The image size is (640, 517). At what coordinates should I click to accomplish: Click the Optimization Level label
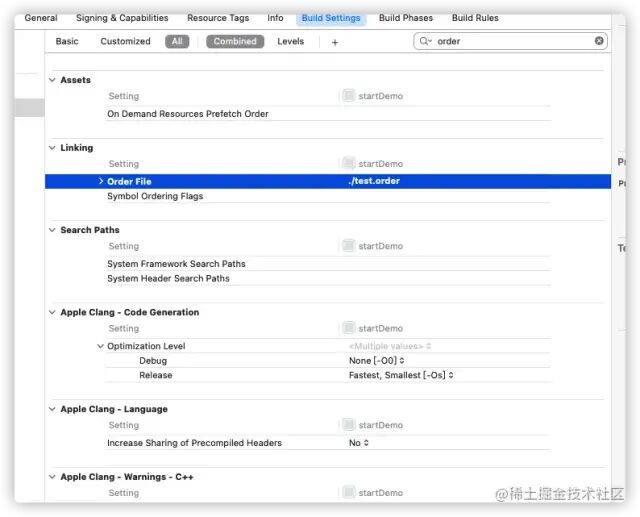click(146, 346)
